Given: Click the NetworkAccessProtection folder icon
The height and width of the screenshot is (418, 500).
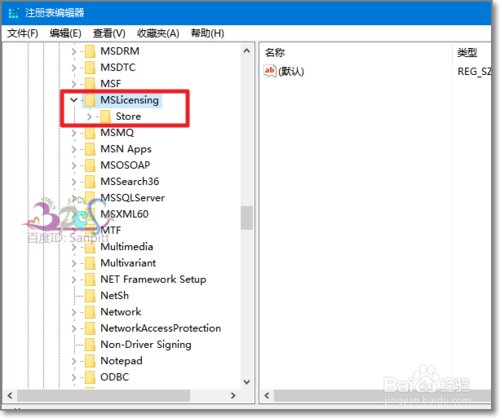Looking at the screenshot, I should 90,328.
